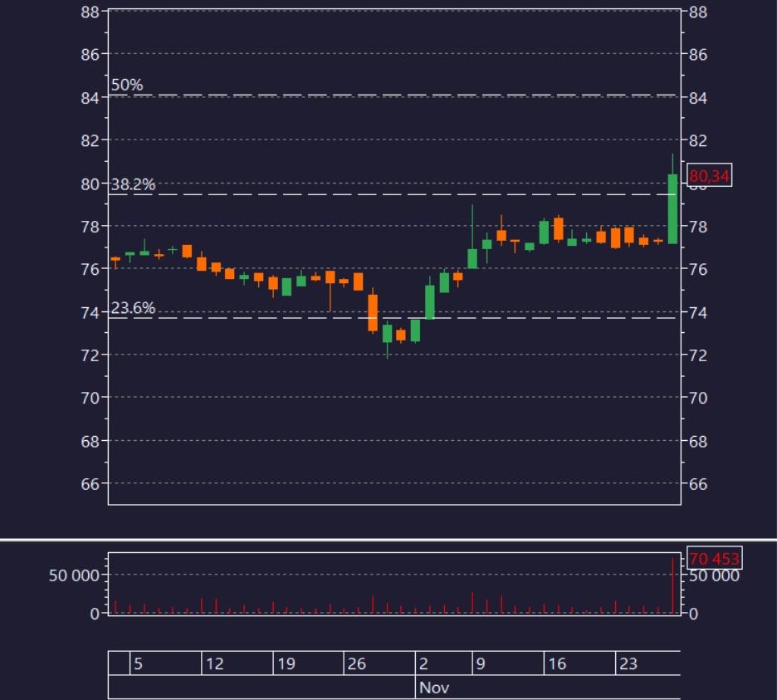Screen dimensions: 777x700
Task: Click left axis price 82
Action: click(90, 140)
